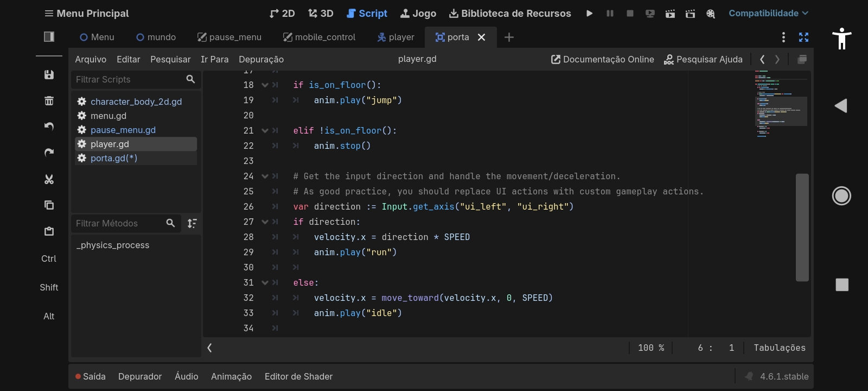
Task: Toggle the Ctrl modifier key
Action: (49, 258)
